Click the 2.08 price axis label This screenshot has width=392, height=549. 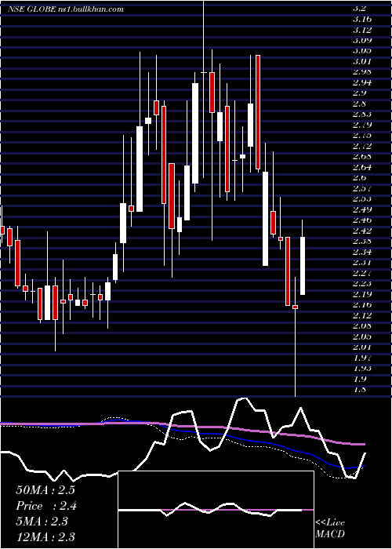pyautogui.click(x=362, y=326)
